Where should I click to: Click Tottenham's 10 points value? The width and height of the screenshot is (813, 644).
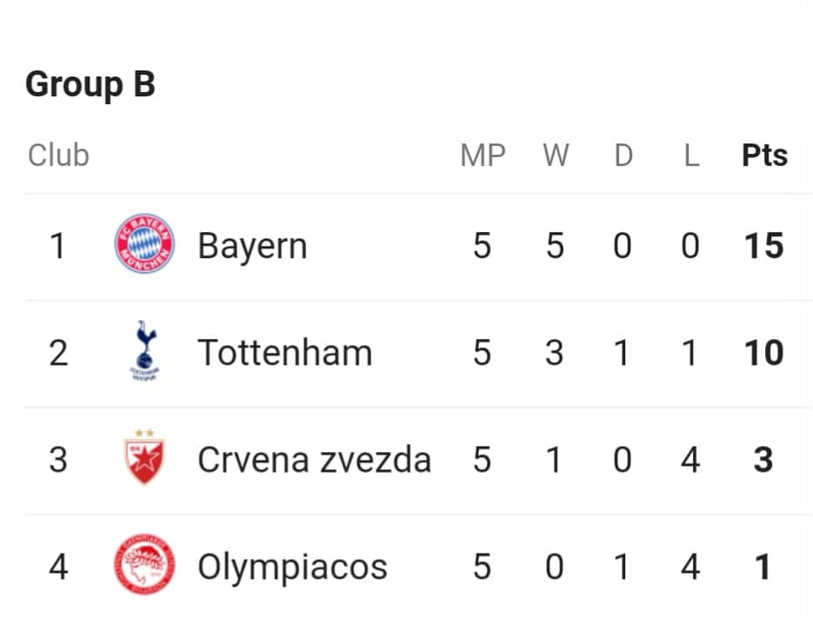click(763, 353)
